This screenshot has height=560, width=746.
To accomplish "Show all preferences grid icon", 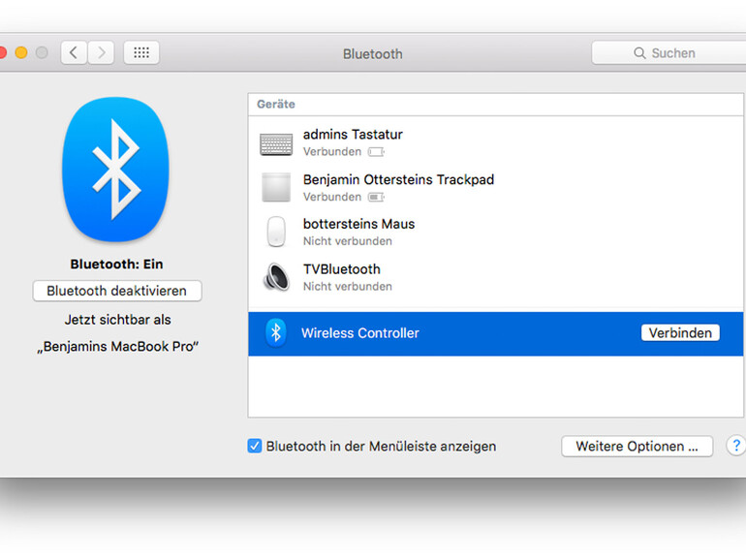I will (x=141, y=52).
